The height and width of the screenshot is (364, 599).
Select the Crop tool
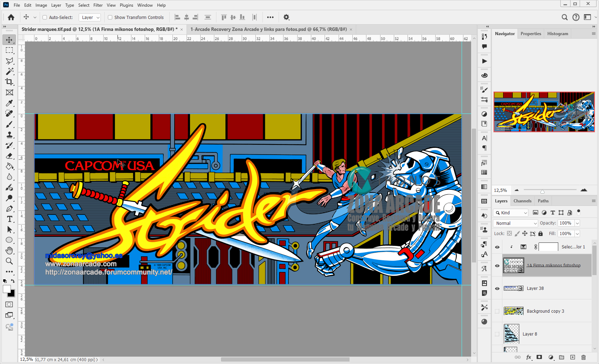pyautogui.click(x=9, y=82)
